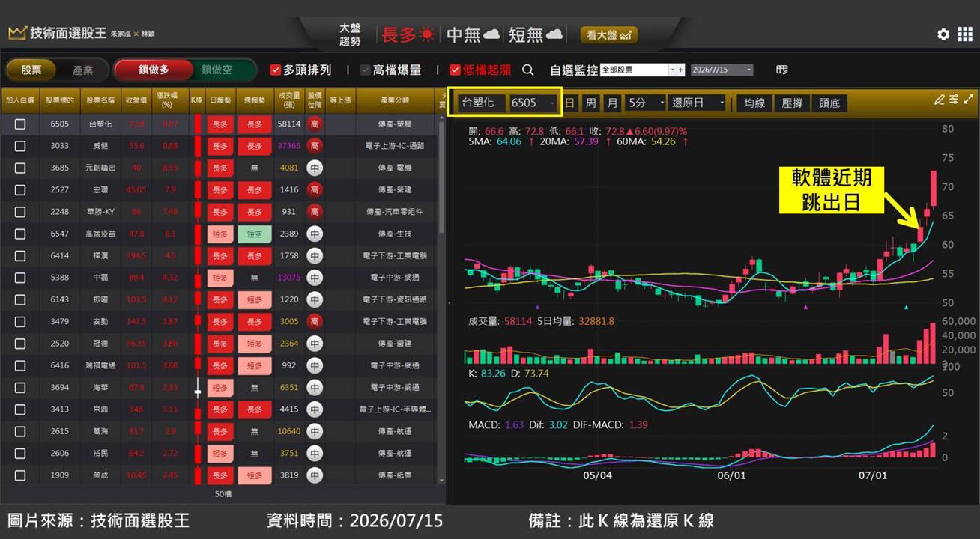The height and width of the screenshot is (539, 980).
Task: Click 壓撐 support resistance button
Action: pos(792,103)
